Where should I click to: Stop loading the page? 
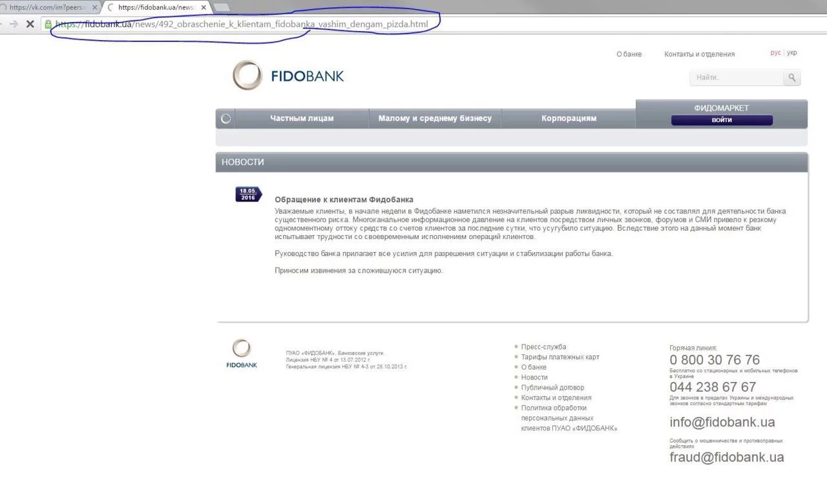pos(30,24)
